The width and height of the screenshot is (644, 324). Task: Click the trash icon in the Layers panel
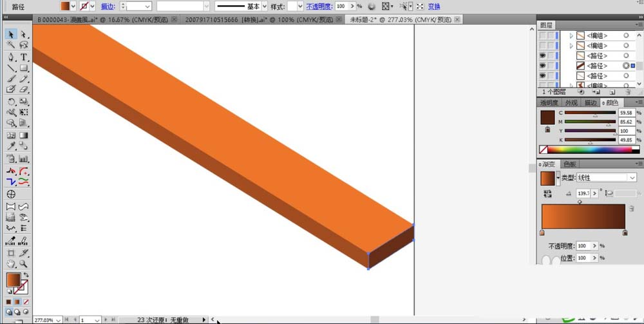click(x=628, y=92)
